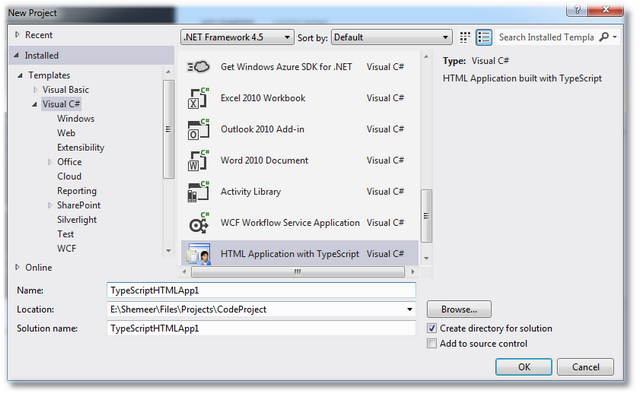Select the Windows Azure SDK cloud icon
640x397 pixels.
tap(198, 67)
